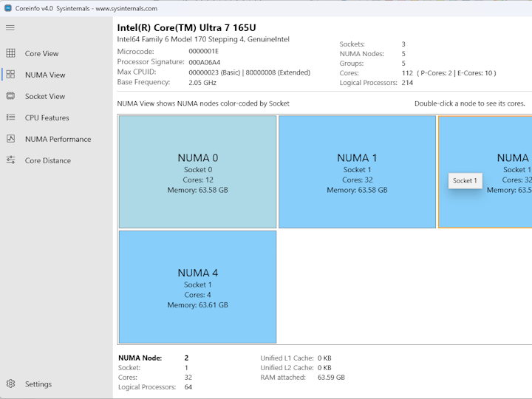The width and height of the screenshot is (532, 399).
Task: Click the Microcode value 0000001E
Action: tap(204, 51)
